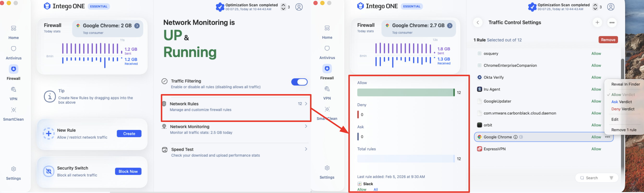
Task: Expand the Network Monitoring row chevron
Action: coord(306,126)
